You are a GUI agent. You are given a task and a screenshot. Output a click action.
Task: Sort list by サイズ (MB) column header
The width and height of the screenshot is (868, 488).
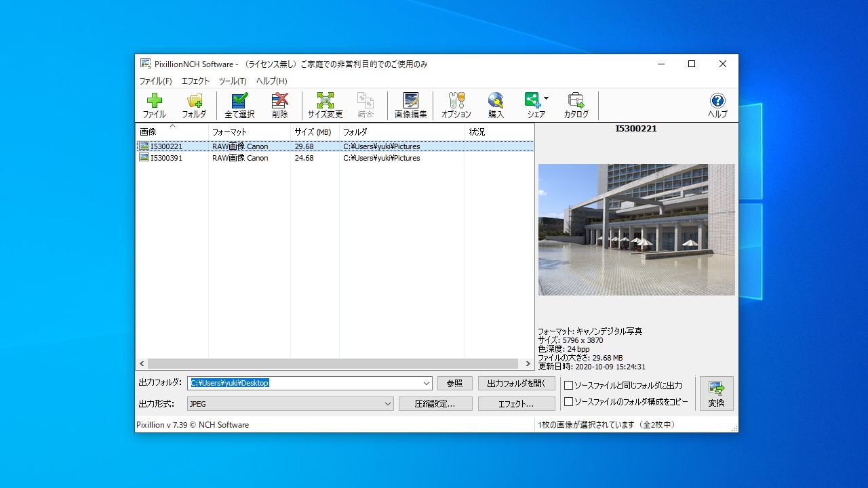315,132
